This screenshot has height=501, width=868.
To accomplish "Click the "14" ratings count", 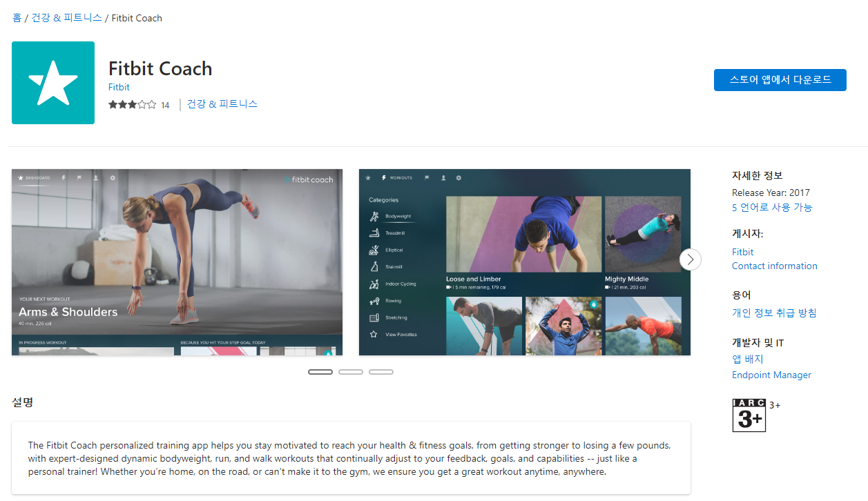I will (166, 105).
